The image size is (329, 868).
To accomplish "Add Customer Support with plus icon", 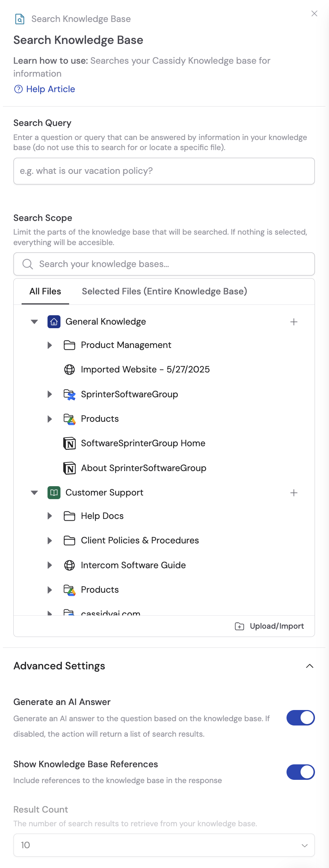I will 294,493.
